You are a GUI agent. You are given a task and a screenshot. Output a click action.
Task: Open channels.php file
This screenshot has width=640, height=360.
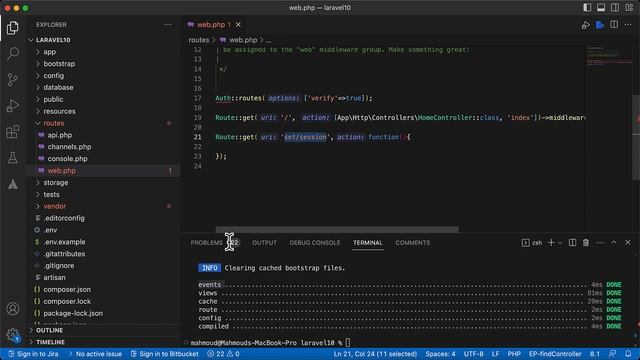[69, 147]
